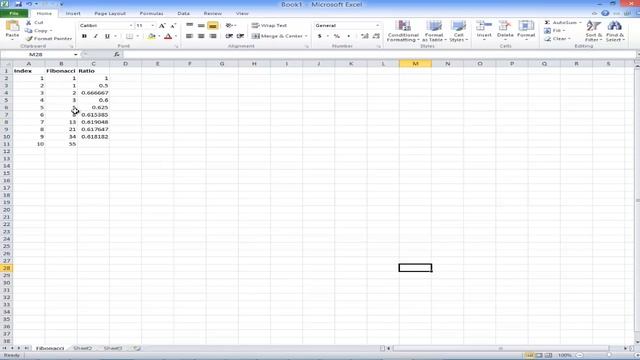Decrease font size with Shrink Font
The width and height of the screenshot is (640, 360).
point(173,26)
